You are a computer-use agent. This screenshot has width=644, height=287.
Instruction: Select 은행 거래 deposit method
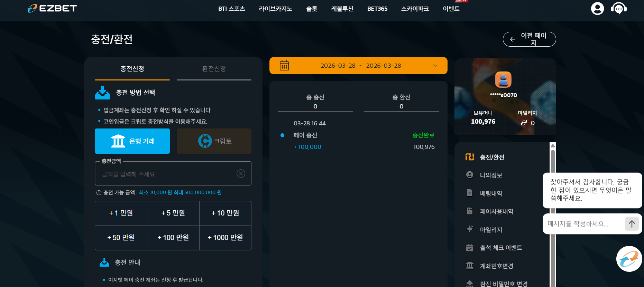(x=132, y=141)
